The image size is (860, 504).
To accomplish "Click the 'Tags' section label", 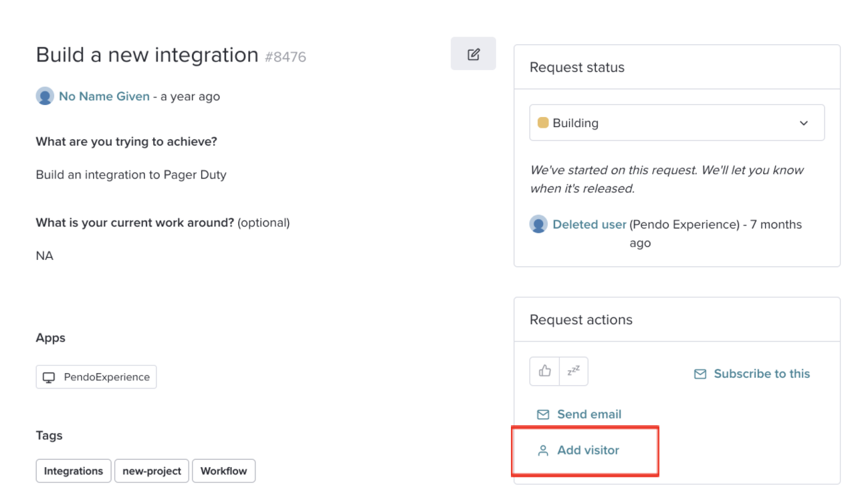I will (49, 436).
